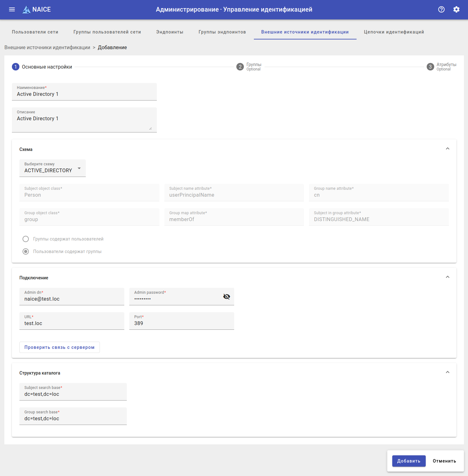Go to step 2 Группы
Image resolution: width=468 pixels, height=476 pixels.
(240, 67)
